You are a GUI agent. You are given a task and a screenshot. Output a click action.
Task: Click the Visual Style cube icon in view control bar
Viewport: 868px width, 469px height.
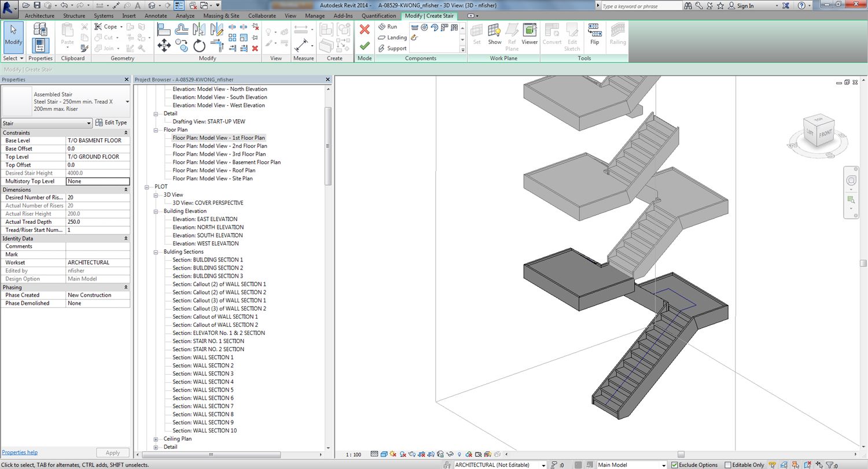tap(384, 455)
